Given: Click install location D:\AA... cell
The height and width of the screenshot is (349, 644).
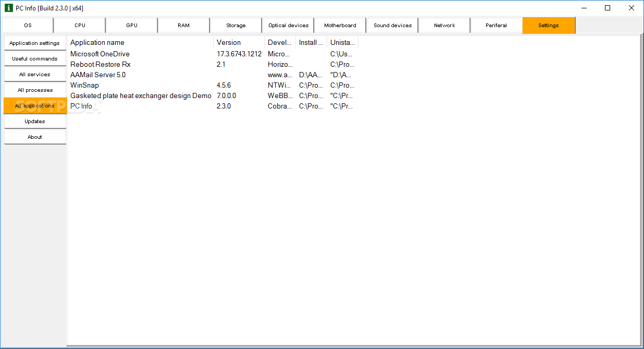Looking at the screenshot, I should click(311, 75).
